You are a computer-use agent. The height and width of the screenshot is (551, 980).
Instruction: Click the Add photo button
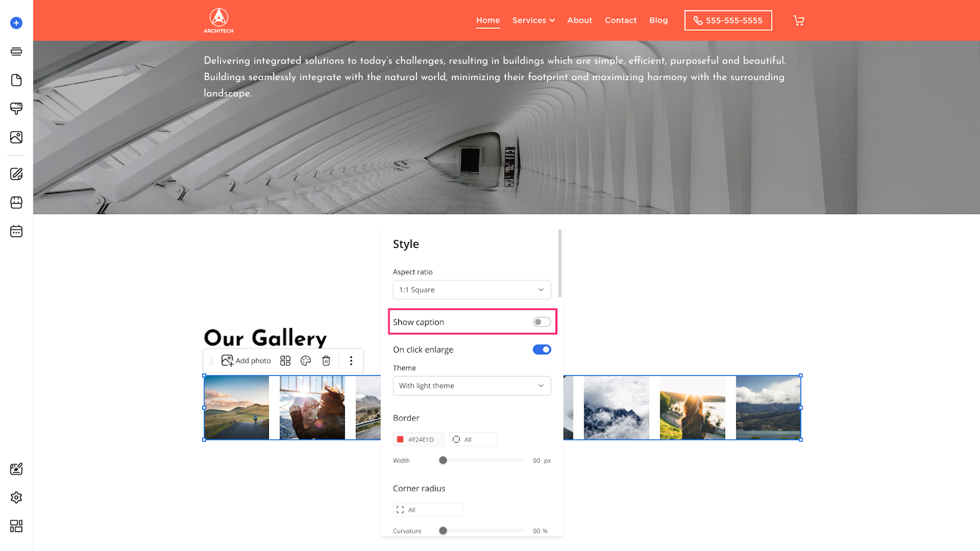pos(246,361)
